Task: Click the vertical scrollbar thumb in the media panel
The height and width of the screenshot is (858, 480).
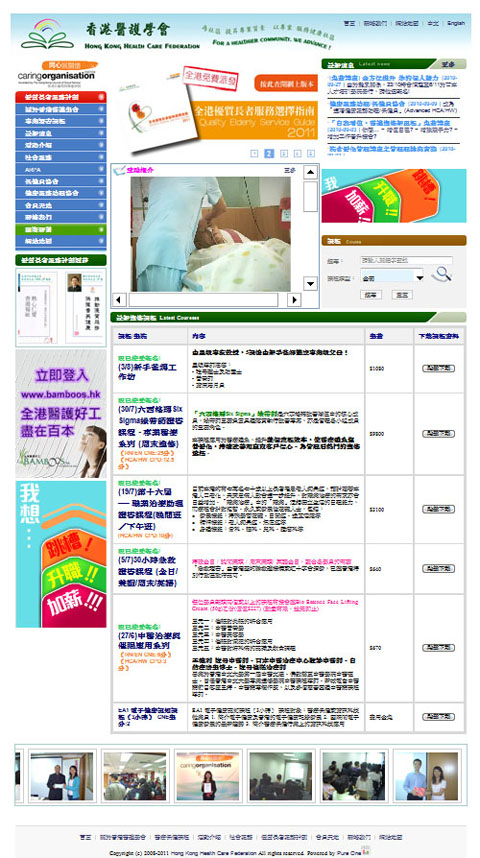Action: click(310, 196)
